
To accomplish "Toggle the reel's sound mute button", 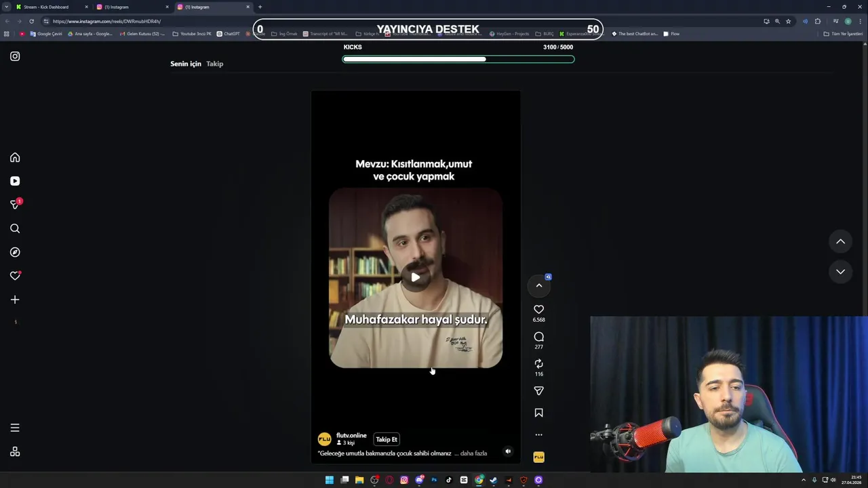I will (x=508, y=451).
